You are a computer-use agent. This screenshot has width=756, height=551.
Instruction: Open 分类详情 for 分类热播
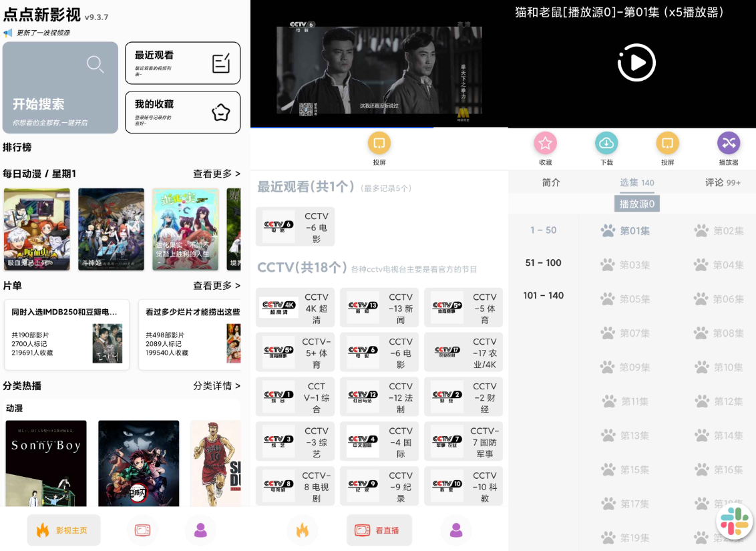point(216,385)
